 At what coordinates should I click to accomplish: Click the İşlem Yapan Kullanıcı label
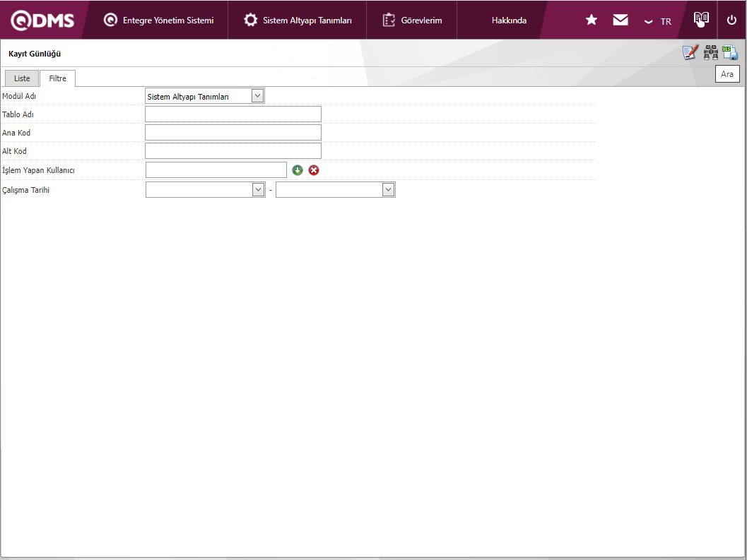pyautogui.click(x=38, y=170)
